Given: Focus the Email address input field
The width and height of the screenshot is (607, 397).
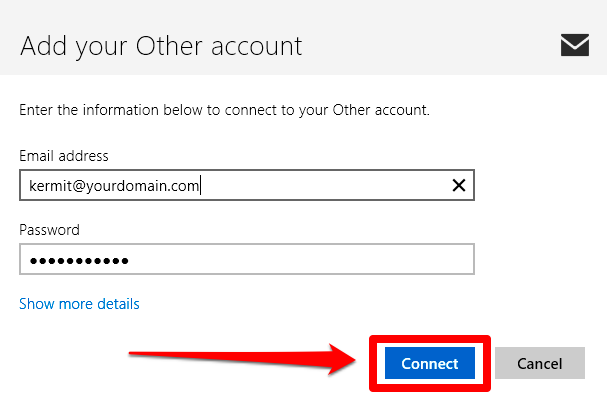Looking at the screenshot, I should pyautogui.click(x=247, y=185).
